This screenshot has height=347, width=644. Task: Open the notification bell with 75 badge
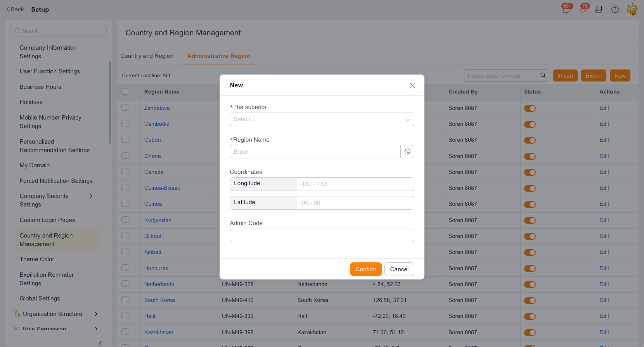[x=583, y=9]
